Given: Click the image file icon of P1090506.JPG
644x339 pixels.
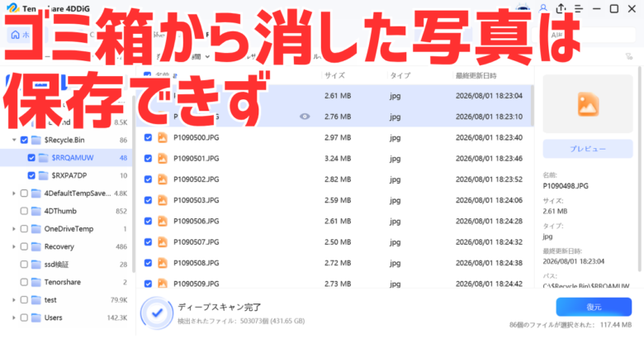Looking at the screenshot, I should tap(163, 222).
